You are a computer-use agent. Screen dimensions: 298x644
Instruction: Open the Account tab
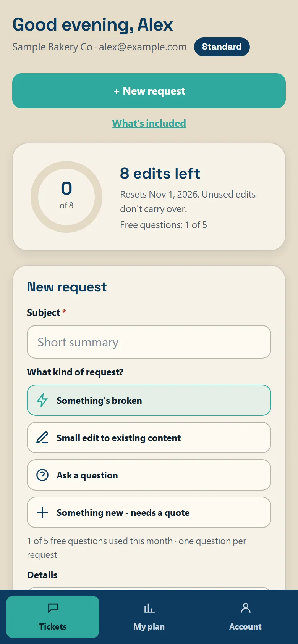coord(245,617)
